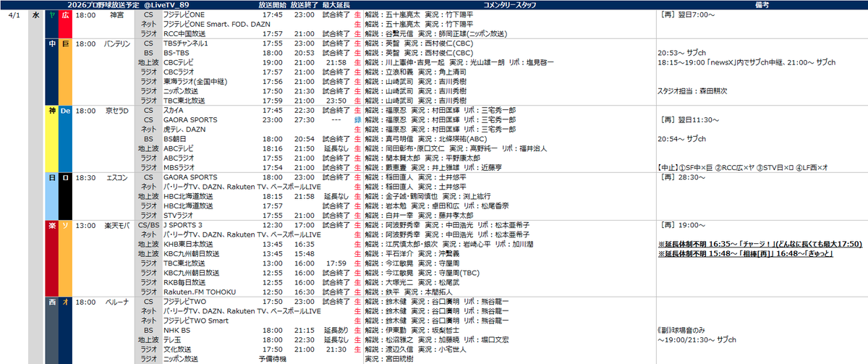The height and width of the screenshot is (364, 868).
Task: Select the BS朝日 channel cell
Action: 174,138
